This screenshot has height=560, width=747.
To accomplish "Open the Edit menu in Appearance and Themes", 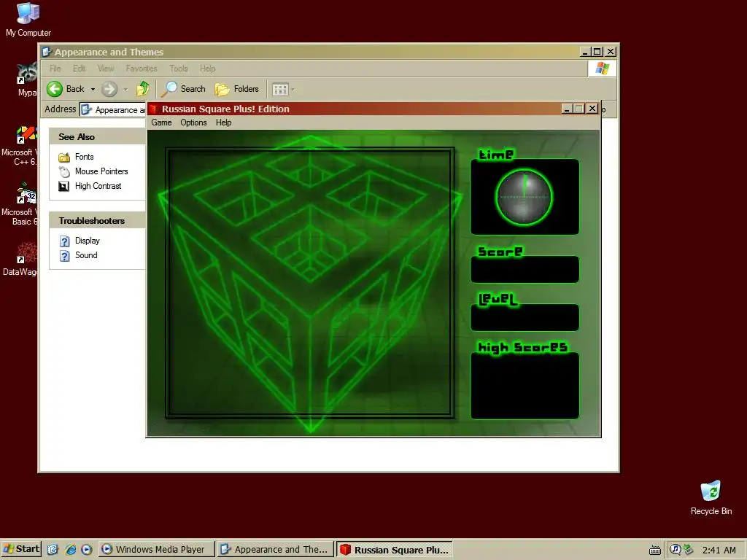I will click(79, 69).
